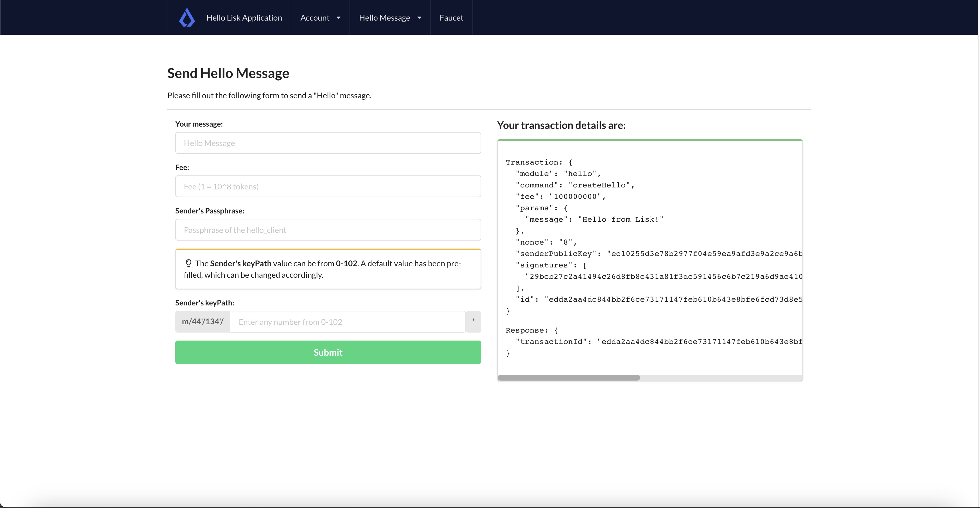Select the Sender's Passphrase field
Screen dimensions: 980x508
[x=328, y=230]
